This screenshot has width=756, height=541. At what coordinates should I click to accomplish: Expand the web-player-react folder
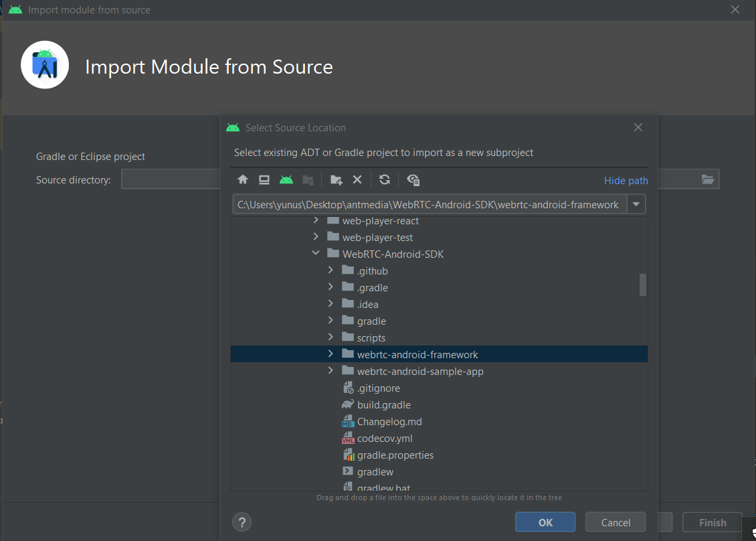(x=316, y=220)
